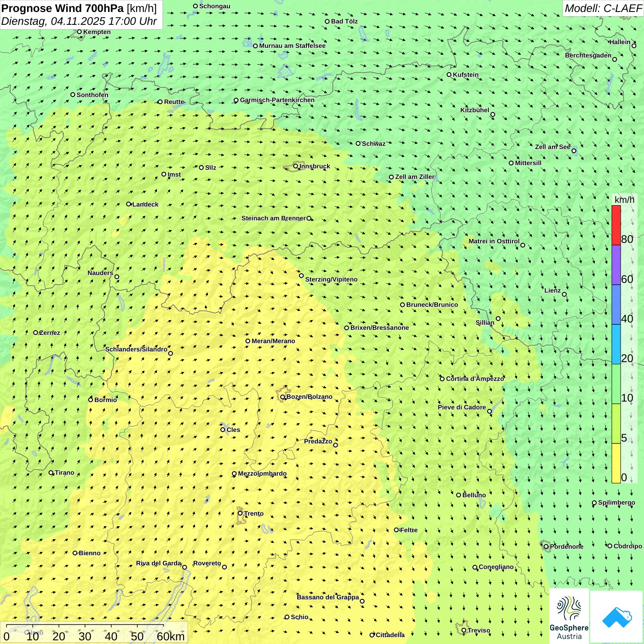Click the 'Reutte' label
The width and height of the screenshot is (644, 644).
point(174,102)
